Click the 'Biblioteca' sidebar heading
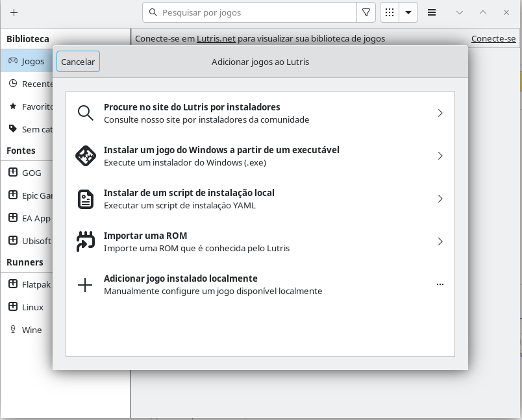The image size is (522, 420). pos(28,39)
